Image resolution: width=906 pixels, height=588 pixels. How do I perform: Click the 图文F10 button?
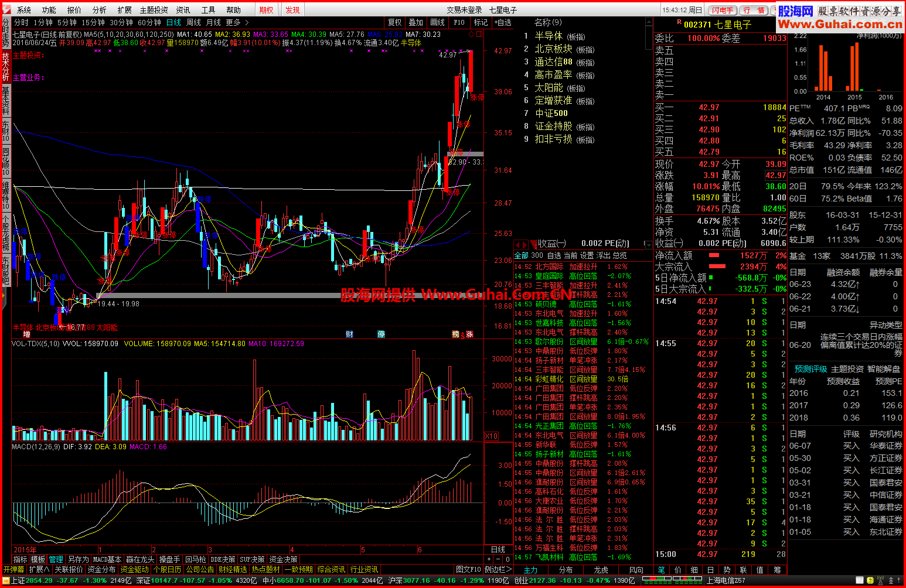coord(468,569)
